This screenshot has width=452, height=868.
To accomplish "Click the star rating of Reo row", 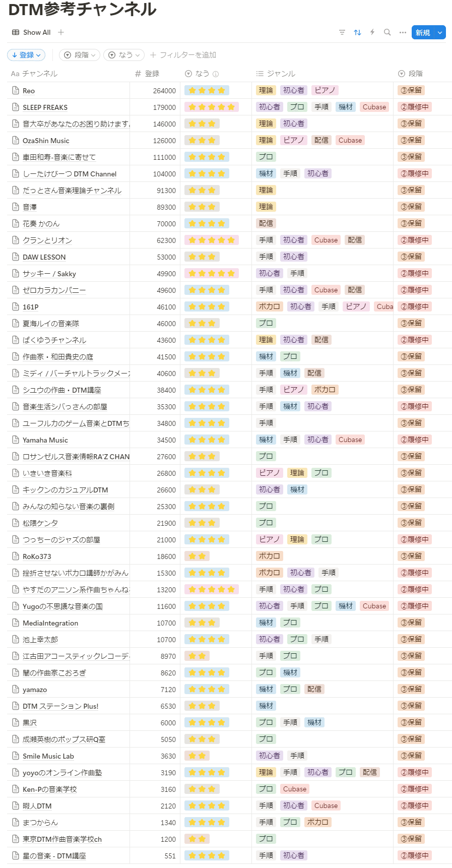I will pyautogui.click(x=207, y=91).
